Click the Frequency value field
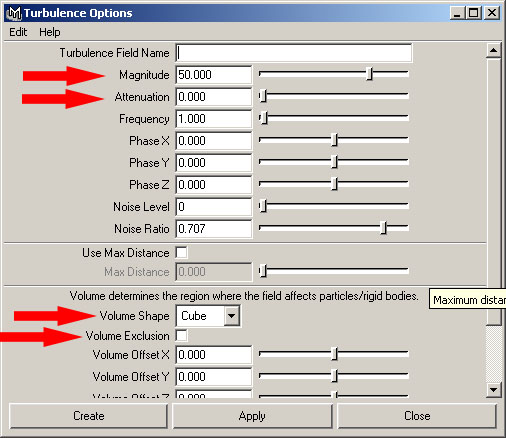The image size is (506, 438). click(x=214, y=119)
